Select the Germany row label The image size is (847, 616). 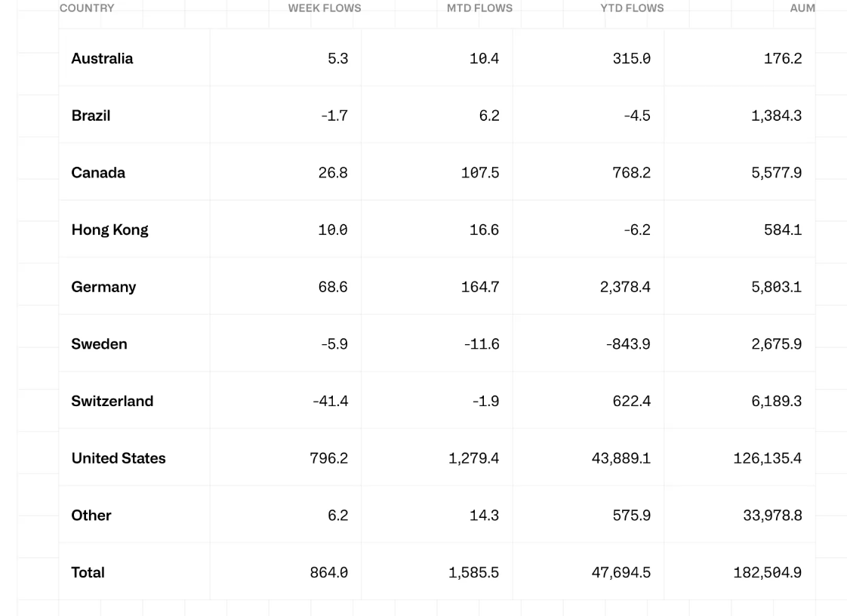103,287
